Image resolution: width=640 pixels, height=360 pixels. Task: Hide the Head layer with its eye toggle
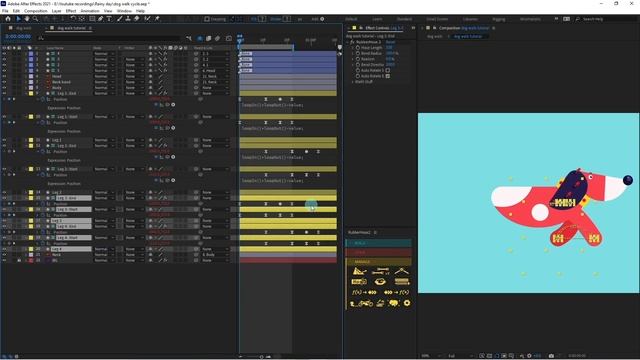[4, 76]
